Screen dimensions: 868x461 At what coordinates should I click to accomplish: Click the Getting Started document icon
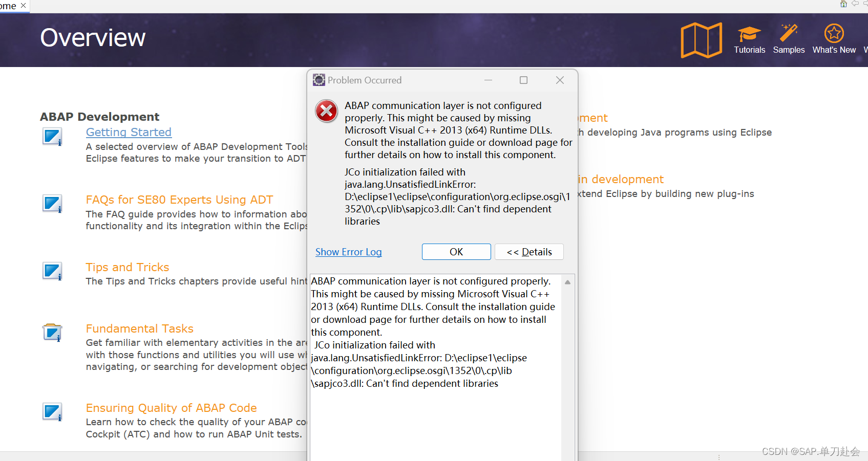point(52,137)
